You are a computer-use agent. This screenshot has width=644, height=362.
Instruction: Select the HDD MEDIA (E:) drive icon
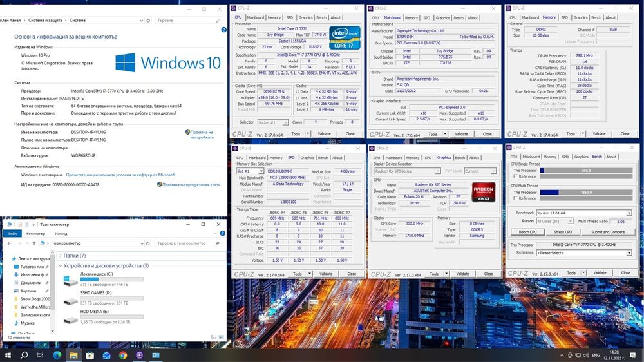click(x=70, y=319)
